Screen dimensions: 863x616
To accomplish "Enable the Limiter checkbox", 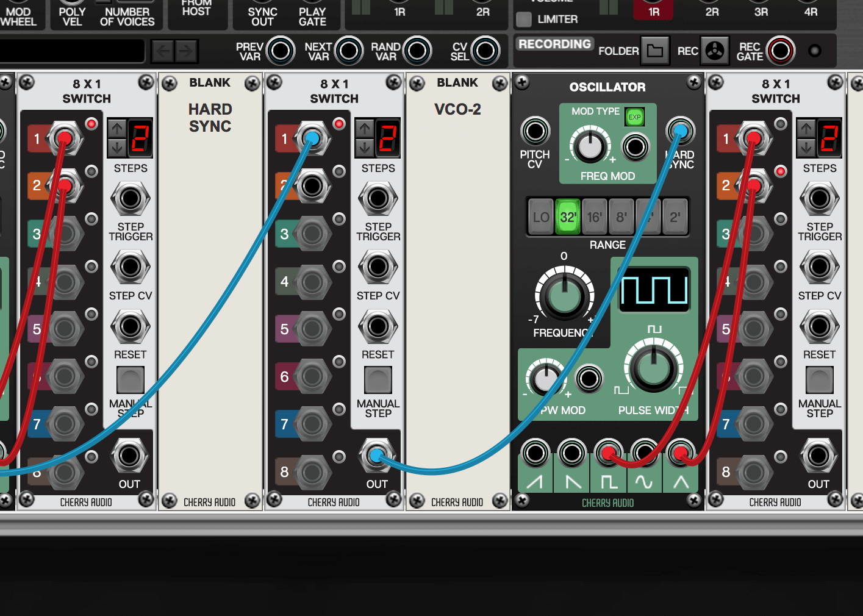I will pyautogui.click(x=523, y=20).
